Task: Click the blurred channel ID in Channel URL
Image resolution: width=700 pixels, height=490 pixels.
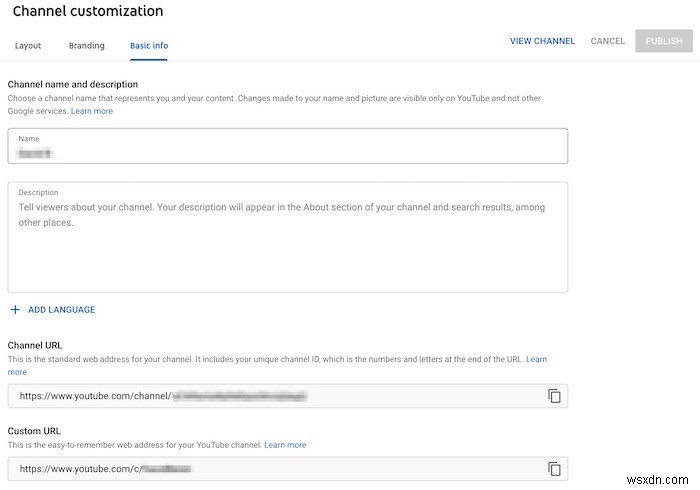Action: click(x=240, y=396)
